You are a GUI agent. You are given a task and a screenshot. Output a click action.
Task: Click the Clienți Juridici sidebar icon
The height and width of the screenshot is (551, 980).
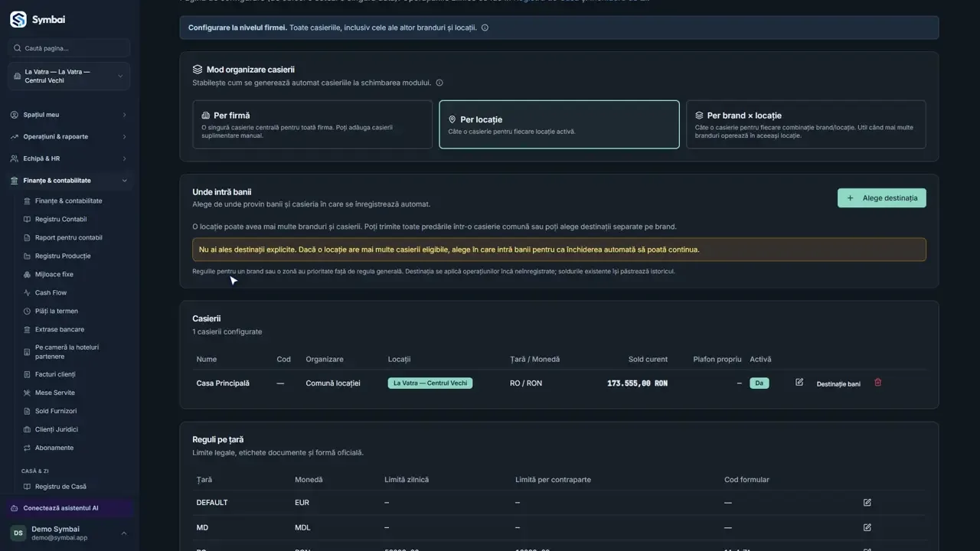click(28, 429)
